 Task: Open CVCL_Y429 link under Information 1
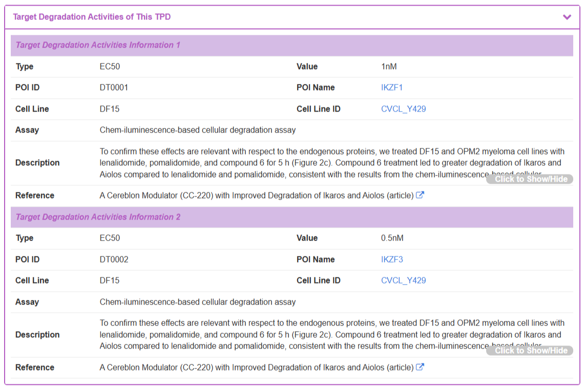[x=403, y=109]
